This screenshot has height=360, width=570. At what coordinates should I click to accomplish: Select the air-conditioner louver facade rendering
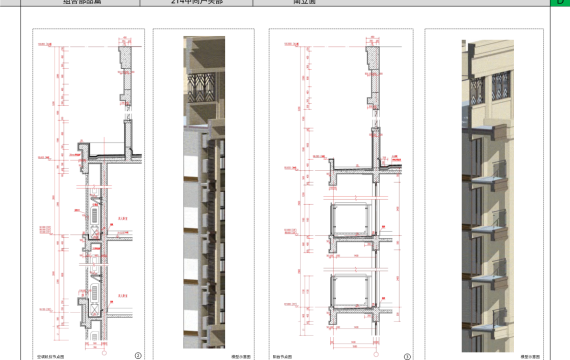[204, 192]
